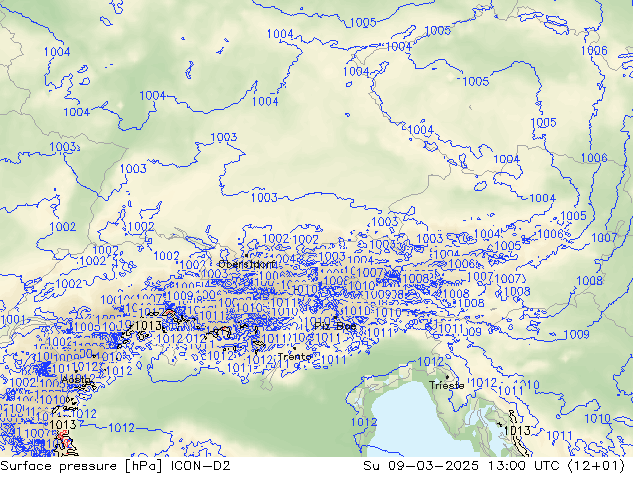Select the Trieste city label

(x=446, y=385)
